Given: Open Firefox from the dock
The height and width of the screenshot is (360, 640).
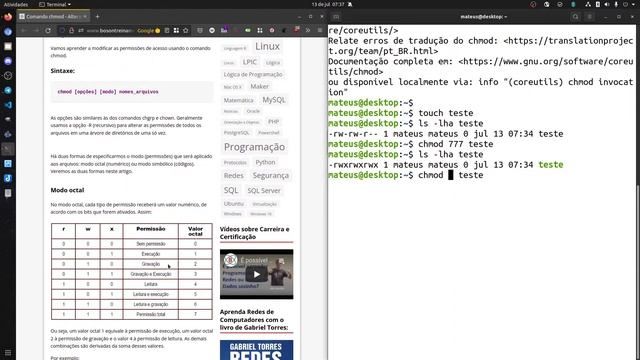Looking at the screenshot, I should coord(8,17).
